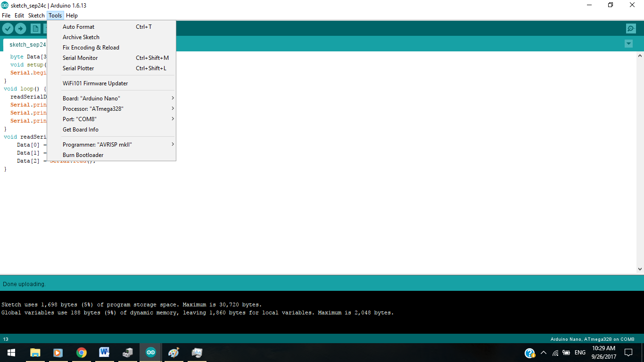This screenshot has width=644, height=362.
Task: Open the devices taskbar icon next to Word
Action: pyautogui.click(x=127, y=353)
